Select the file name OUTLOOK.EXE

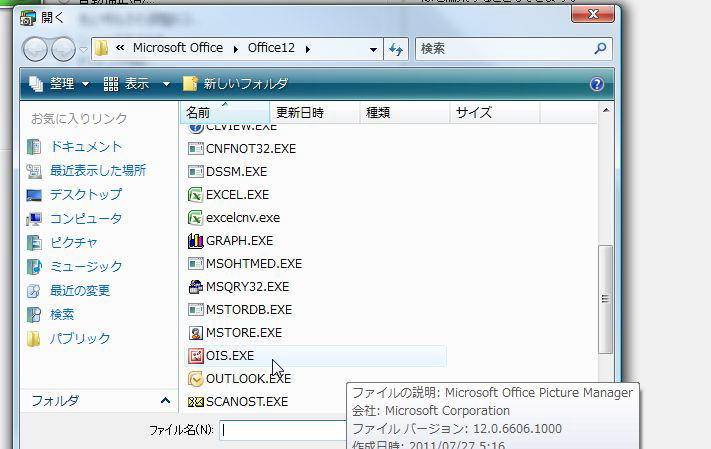[x=248, y=379]
